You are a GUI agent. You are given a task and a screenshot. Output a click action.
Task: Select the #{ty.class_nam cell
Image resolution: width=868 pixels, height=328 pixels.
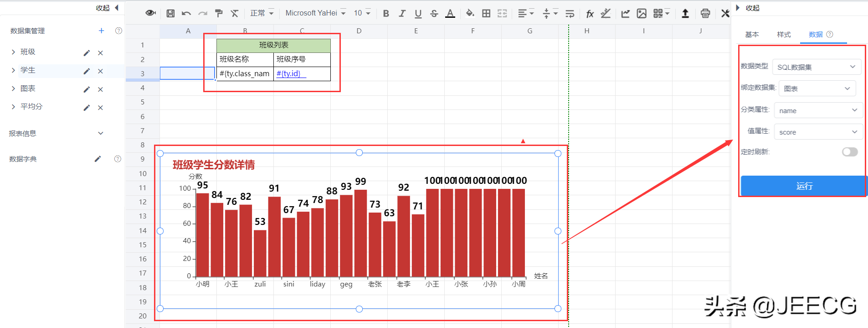245,73
